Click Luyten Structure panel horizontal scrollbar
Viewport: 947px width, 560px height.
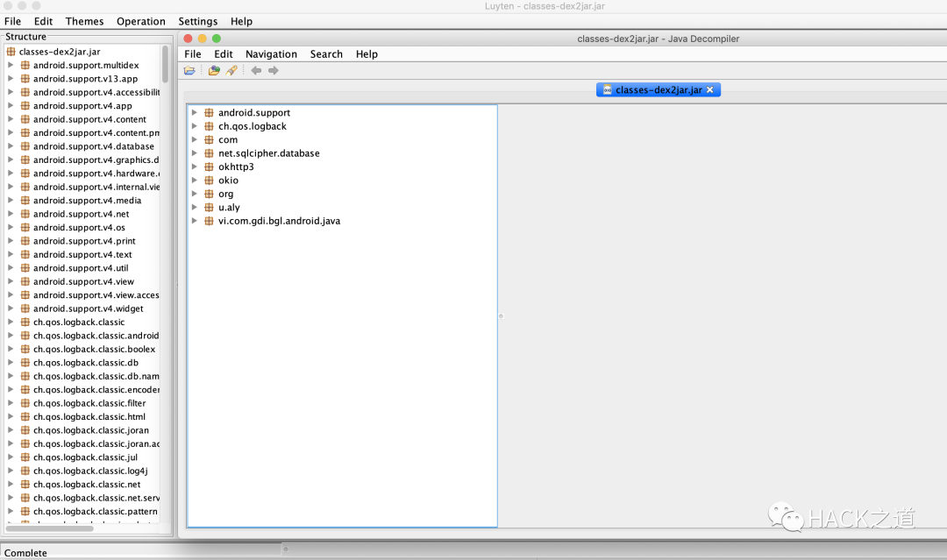click(49, 528)
